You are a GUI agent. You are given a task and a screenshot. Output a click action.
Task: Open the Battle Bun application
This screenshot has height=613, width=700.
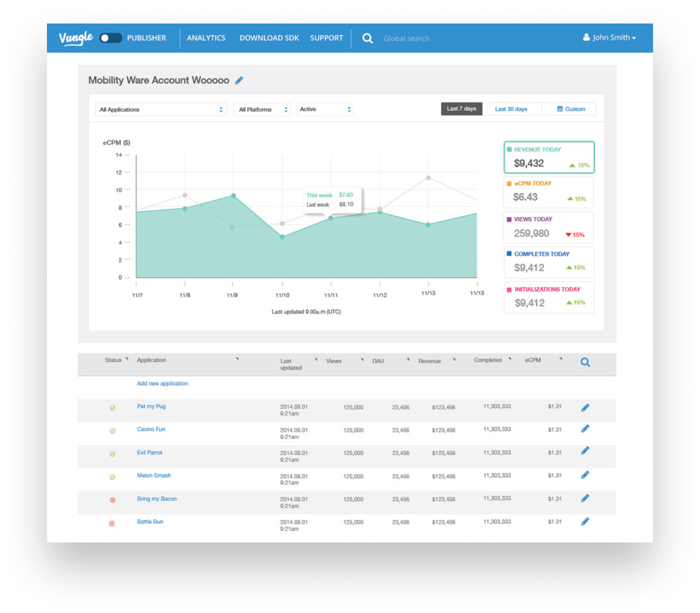(x=150, y=522)
